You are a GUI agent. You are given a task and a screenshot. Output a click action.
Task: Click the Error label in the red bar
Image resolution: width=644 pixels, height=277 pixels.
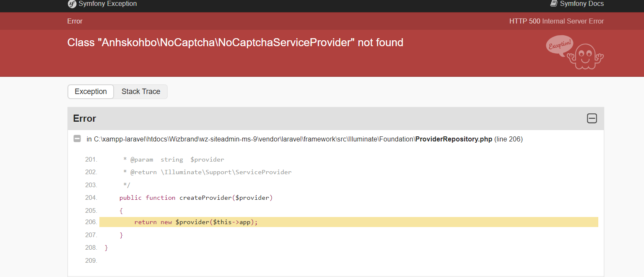[75, 21]
